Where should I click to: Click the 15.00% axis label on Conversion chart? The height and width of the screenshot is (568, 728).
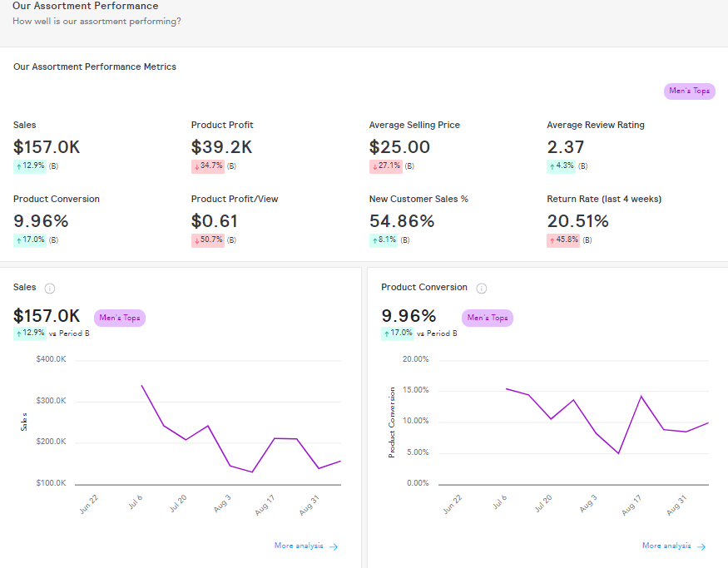[x=415, y=390]
